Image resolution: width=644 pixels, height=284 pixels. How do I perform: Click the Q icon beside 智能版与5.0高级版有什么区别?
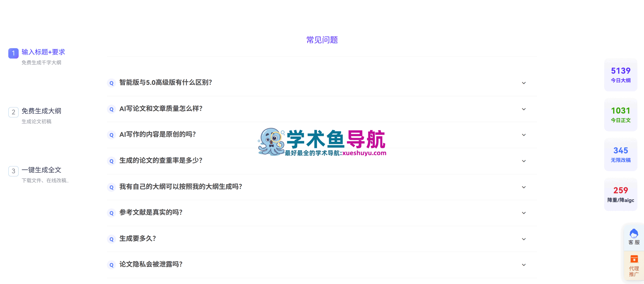click(x=112, y=83)
